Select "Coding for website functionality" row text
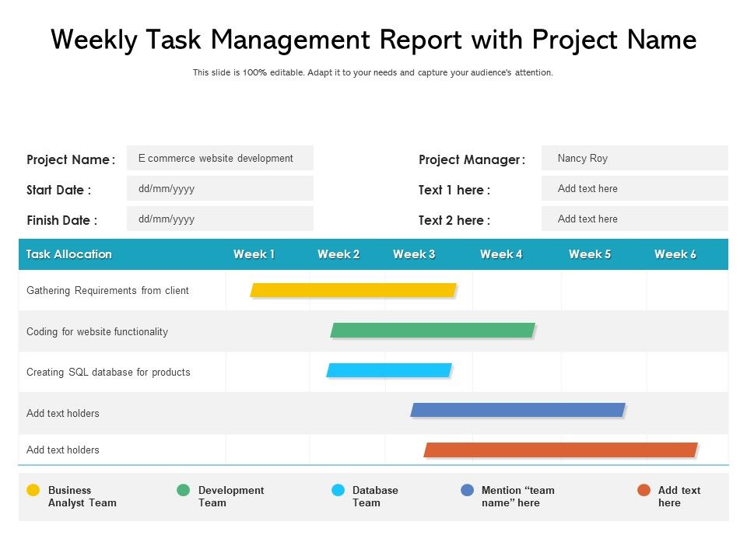747x560 pixels. [97, 331]
